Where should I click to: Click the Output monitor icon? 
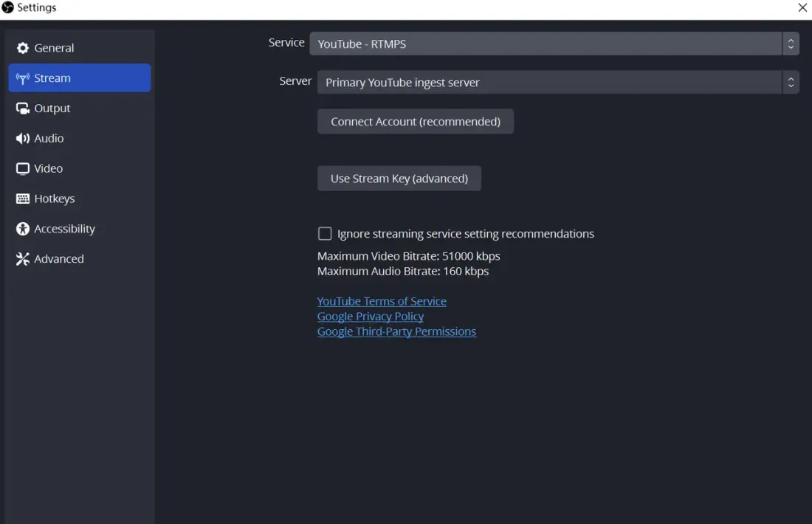tap(22, 108)
